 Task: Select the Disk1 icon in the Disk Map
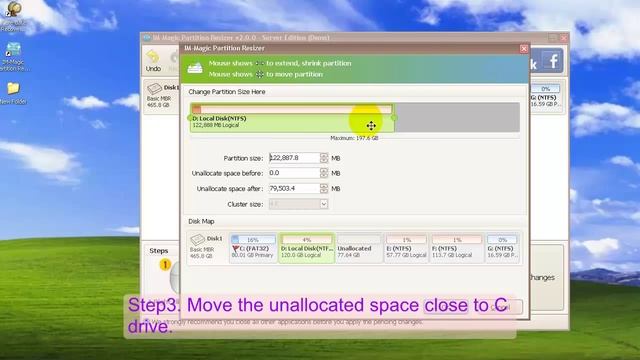(198, 239)
